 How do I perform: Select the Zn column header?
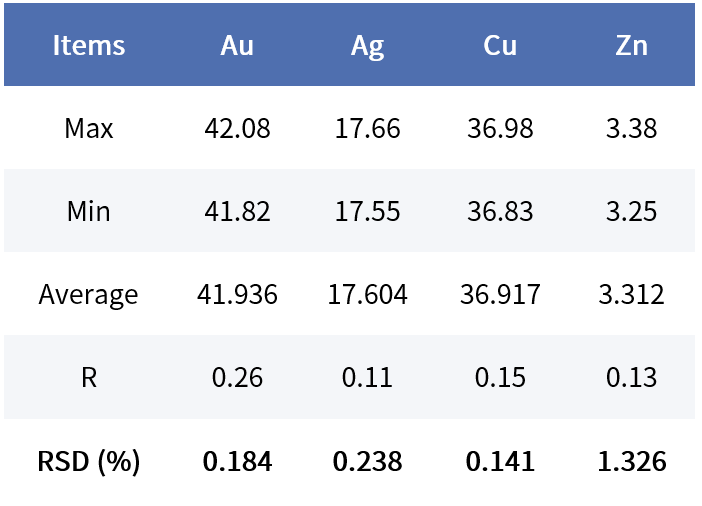click(631, 46)
